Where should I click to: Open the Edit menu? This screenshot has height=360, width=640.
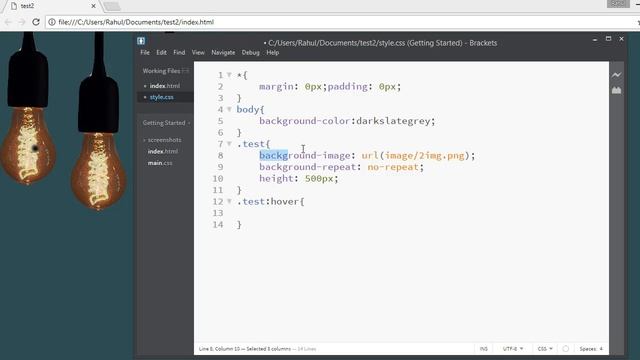161,53
